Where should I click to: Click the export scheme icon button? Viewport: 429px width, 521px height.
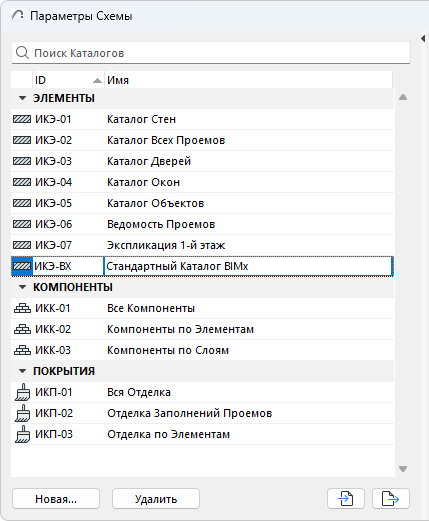click(x=391, y=499)
